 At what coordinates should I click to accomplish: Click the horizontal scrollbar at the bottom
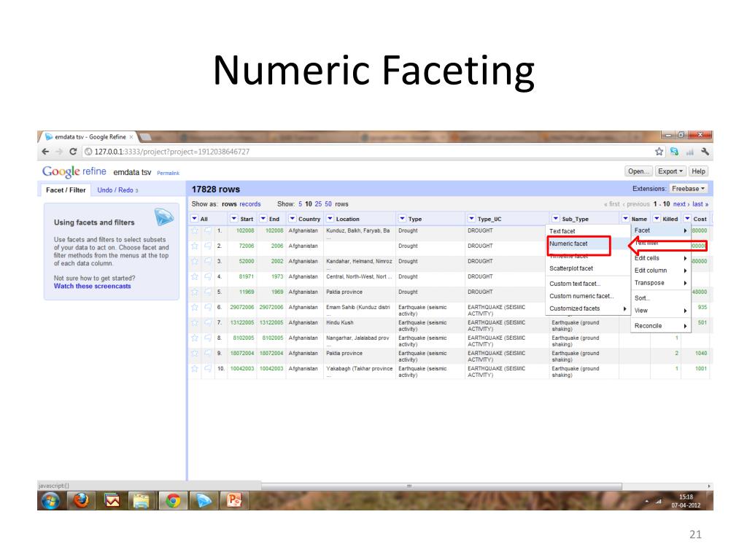441,486
